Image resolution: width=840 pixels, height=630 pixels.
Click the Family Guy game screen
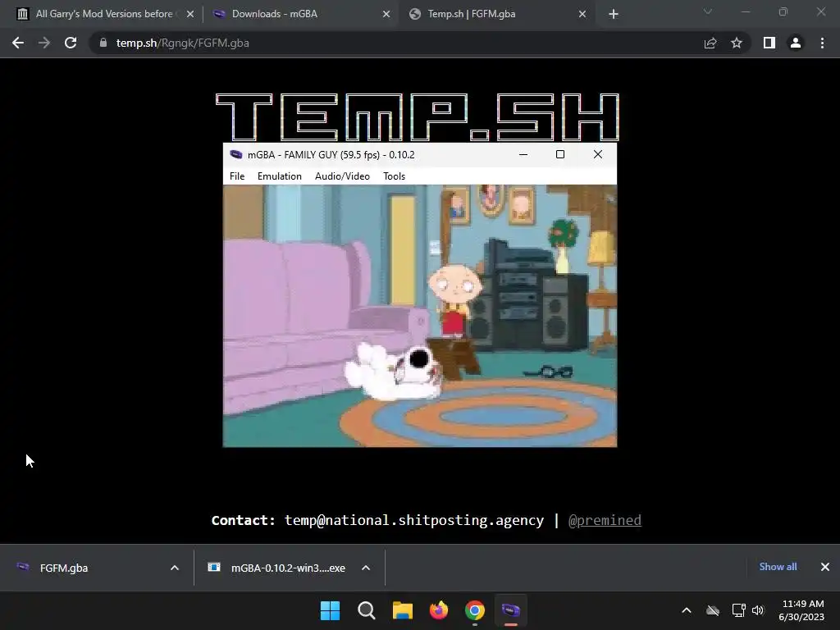[420, 316]
